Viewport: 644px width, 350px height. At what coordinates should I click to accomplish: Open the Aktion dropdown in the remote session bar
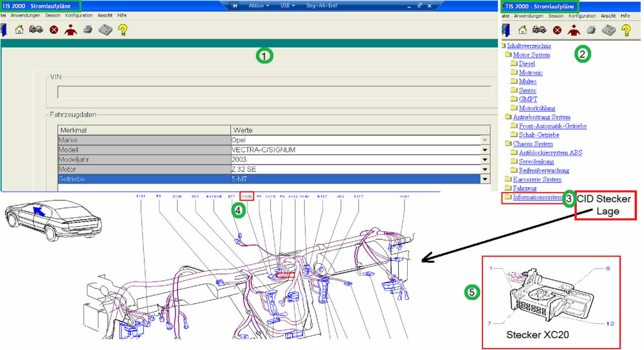(x=258, y=6)
